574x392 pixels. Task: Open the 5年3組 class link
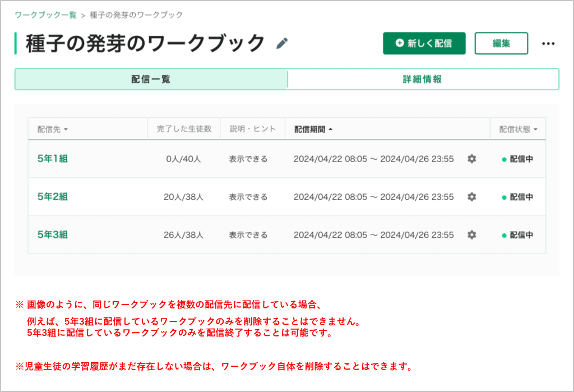click(53, 234)
